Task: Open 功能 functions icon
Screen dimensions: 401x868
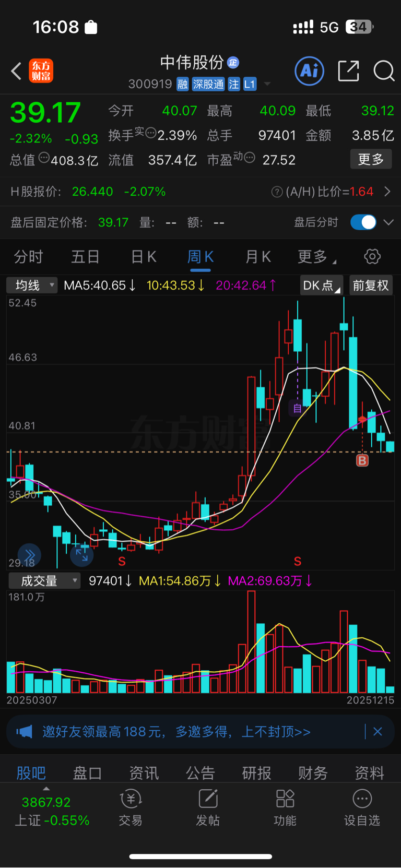Action: pos(285,807)
